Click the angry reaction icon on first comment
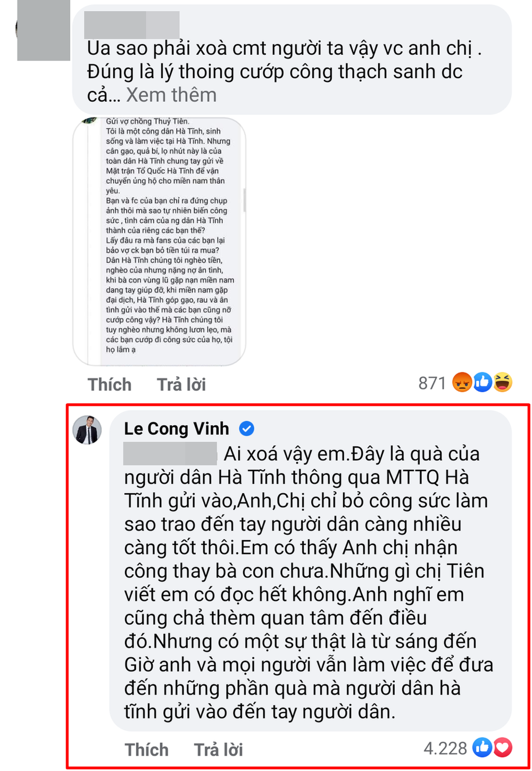Image resolution: width=532 pixels, height=771 pixels. 462,383
